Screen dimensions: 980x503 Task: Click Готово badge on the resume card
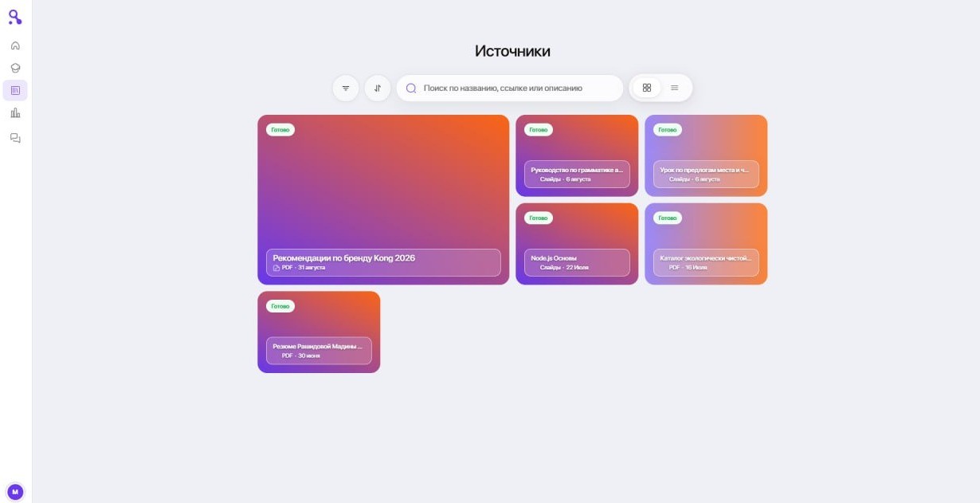[x=280, y=306]
